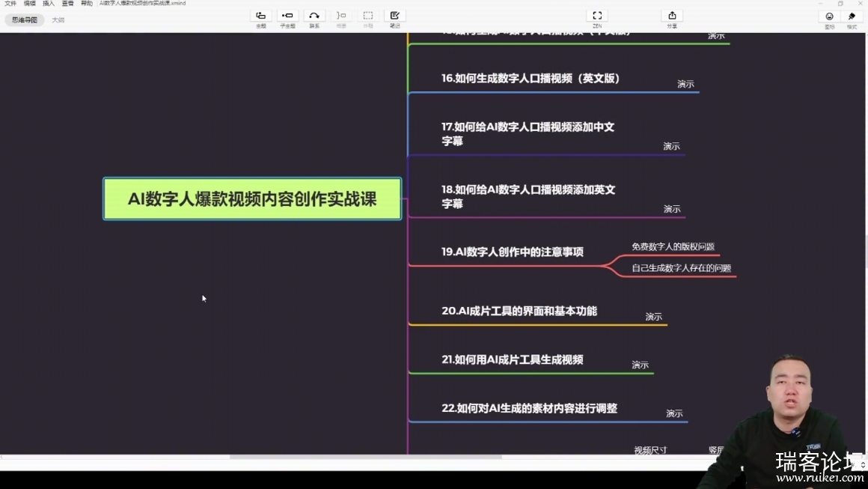Image resolution: width=868 pixels, height=489 pixels.
Task: Click the Subtopic (子主题) toolbar icon
Action: [x=287, y=16]
